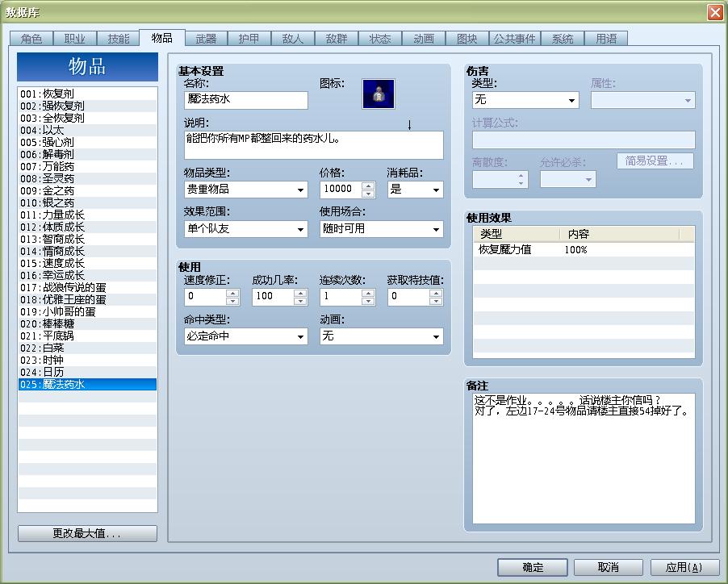
Task: Increase the 价格 value with the up stepper
Action: click(x=367, y=185)
